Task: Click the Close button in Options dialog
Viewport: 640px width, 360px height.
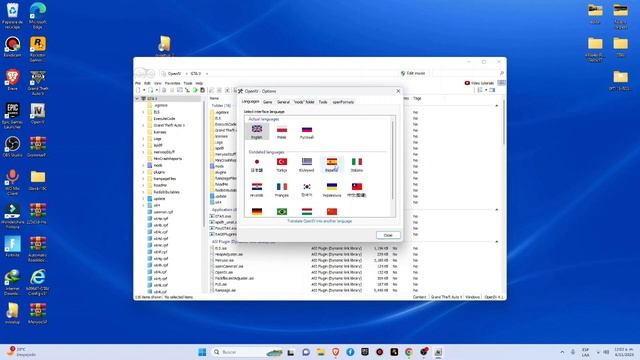Action: (388, 235)
